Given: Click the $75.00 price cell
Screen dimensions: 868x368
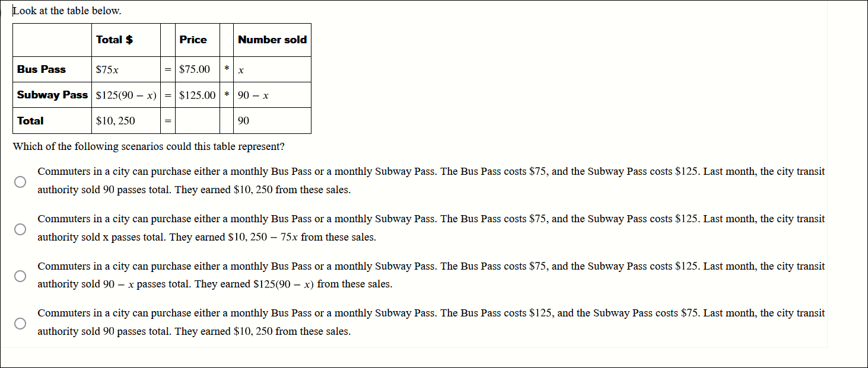Looking at the screenshot, I should click(x=194, y=69).
